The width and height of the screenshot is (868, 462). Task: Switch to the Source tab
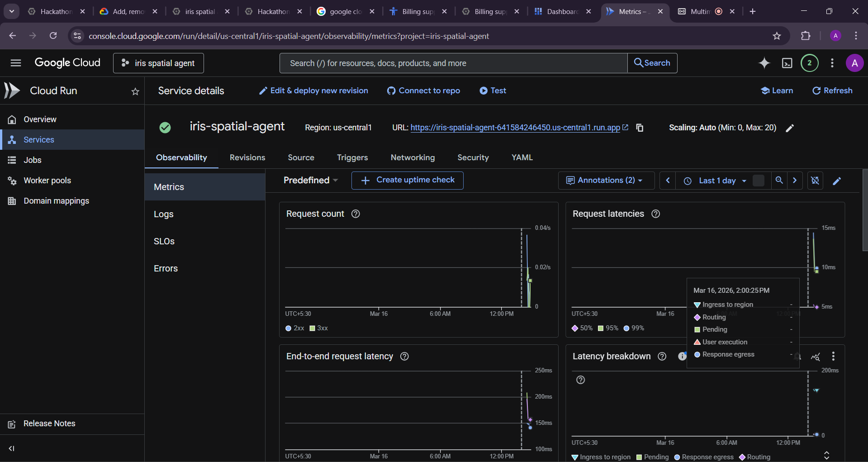pos(301,157)
